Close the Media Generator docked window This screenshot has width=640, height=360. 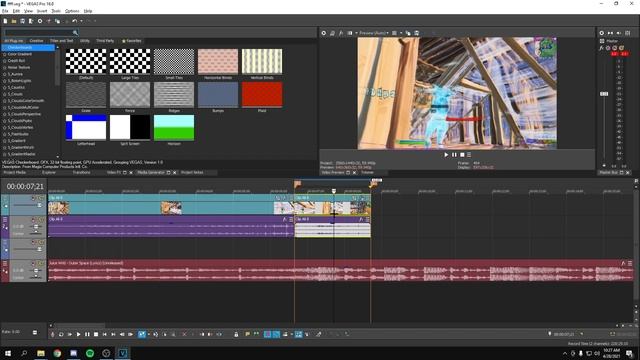click(x=175, y=173)
